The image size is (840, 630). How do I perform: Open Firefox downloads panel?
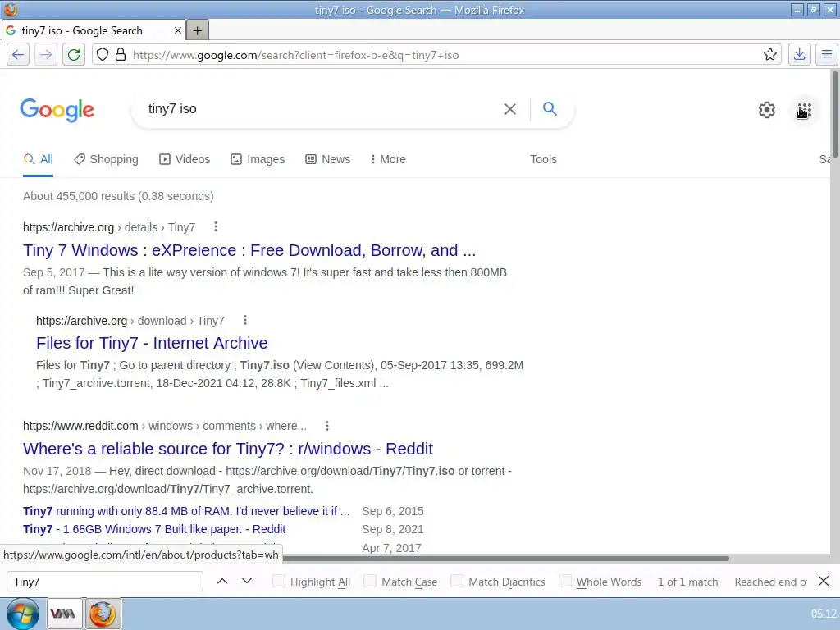click(x=799, y=55)
